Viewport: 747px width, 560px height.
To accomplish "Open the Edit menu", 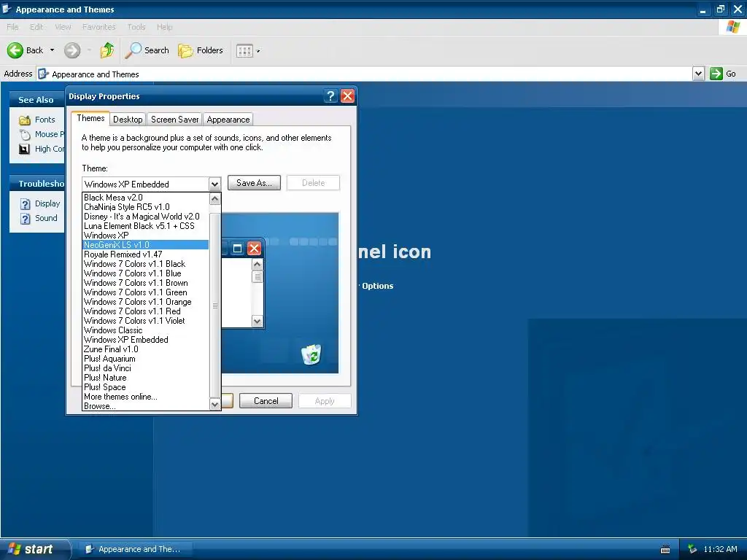I will coord(36,27).
